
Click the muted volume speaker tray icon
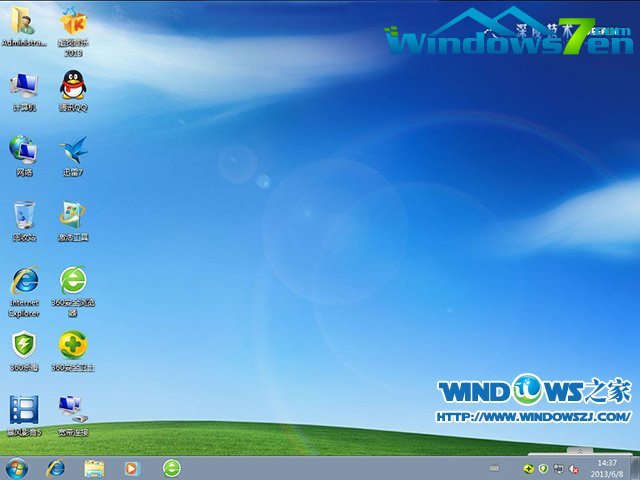(x=573, y=469)
